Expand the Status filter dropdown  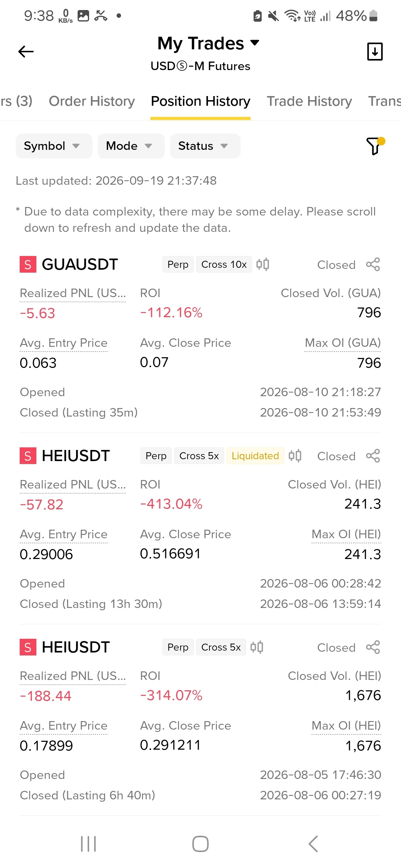[205, 146]
